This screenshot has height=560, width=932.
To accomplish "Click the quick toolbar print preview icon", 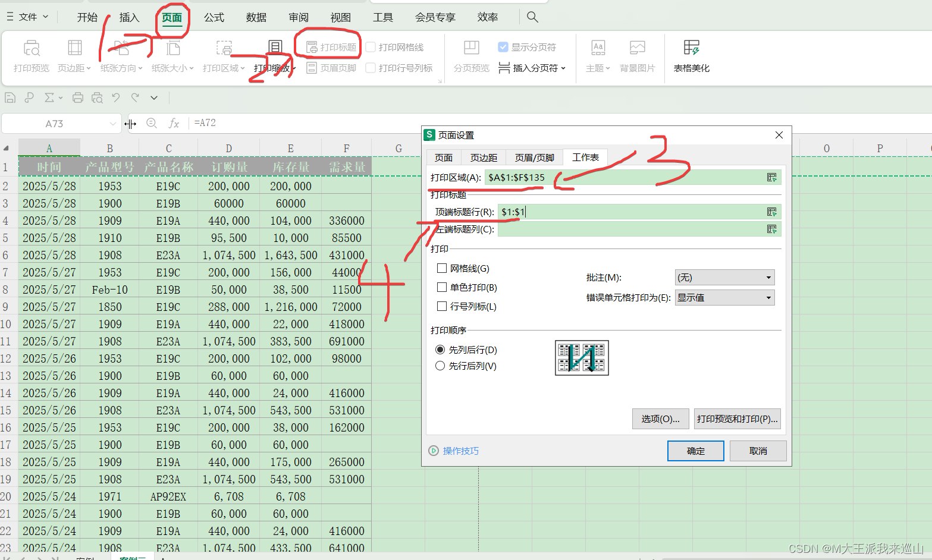I will click(x=98, y=97).
